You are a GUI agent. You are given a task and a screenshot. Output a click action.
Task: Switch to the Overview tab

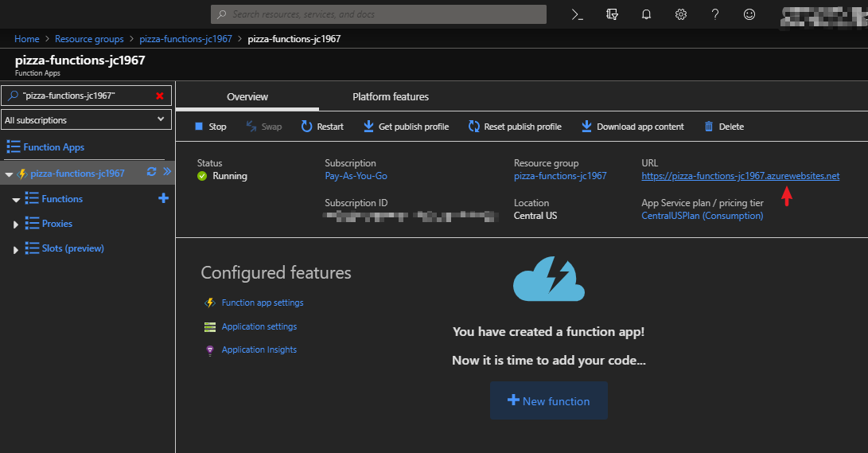pos(247,96)
